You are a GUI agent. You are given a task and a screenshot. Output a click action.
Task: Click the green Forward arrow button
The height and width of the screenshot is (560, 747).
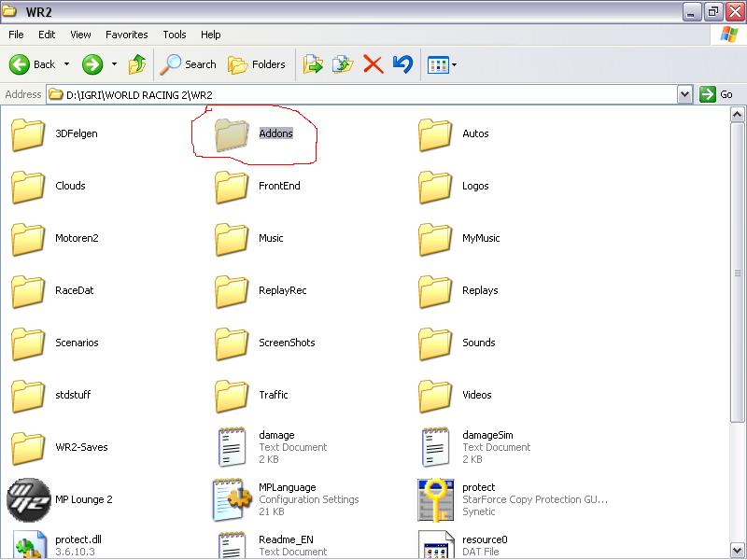[92, 64]
